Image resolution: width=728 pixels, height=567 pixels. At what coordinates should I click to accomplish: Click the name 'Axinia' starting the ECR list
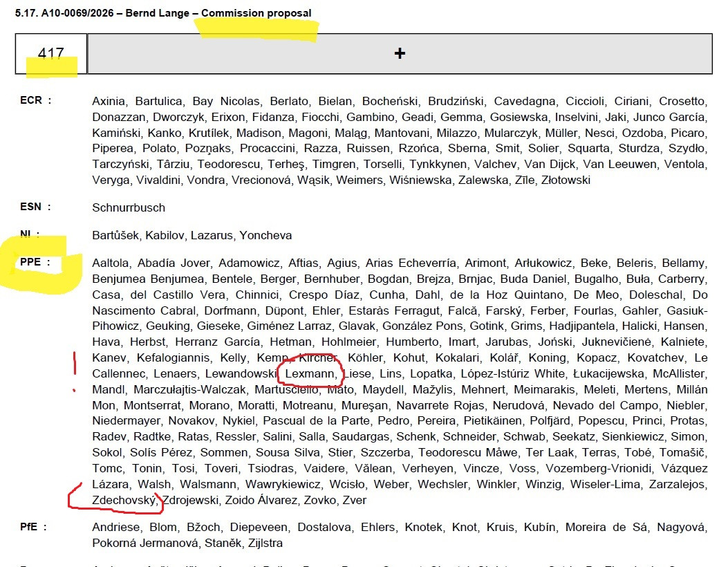(x=110, y=101)
